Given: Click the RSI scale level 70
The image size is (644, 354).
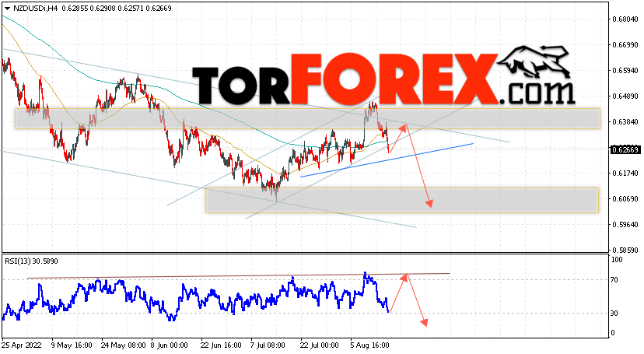Looking at the screenshot, I should click(x=614, y=280).
